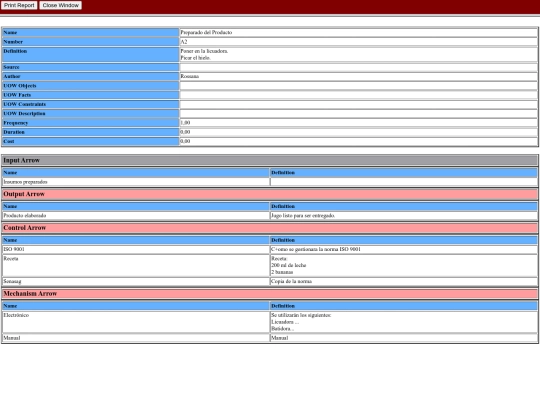Screen dimensions: 540x405
Task: Select the 'Electrónico' mechanism arrow name
Action: pyautogui.click(x=16, y=315)
